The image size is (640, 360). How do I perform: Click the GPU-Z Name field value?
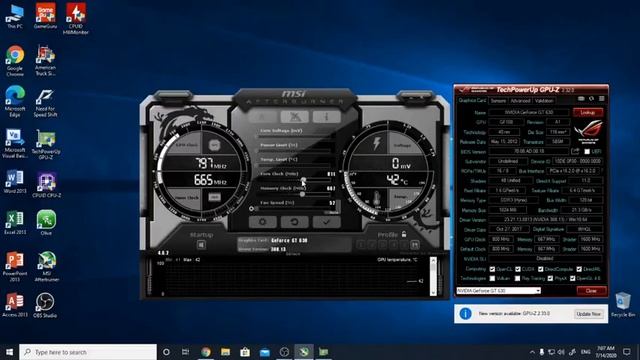coord(529,112)
